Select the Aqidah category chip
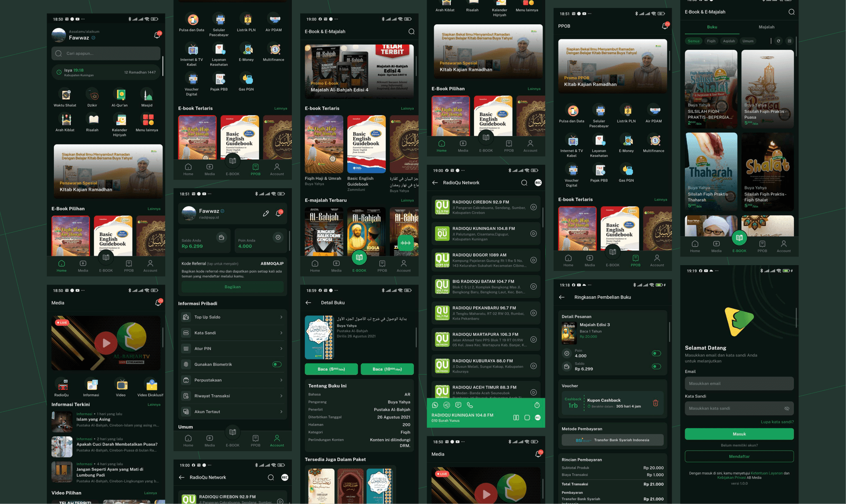 pyautogui.click(x=729, y=41)
